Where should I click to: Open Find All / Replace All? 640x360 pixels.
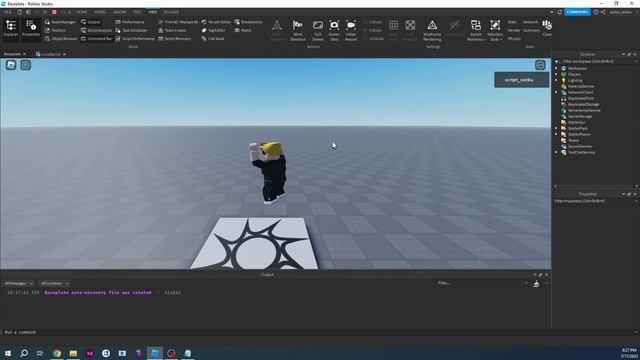[178, 22]
